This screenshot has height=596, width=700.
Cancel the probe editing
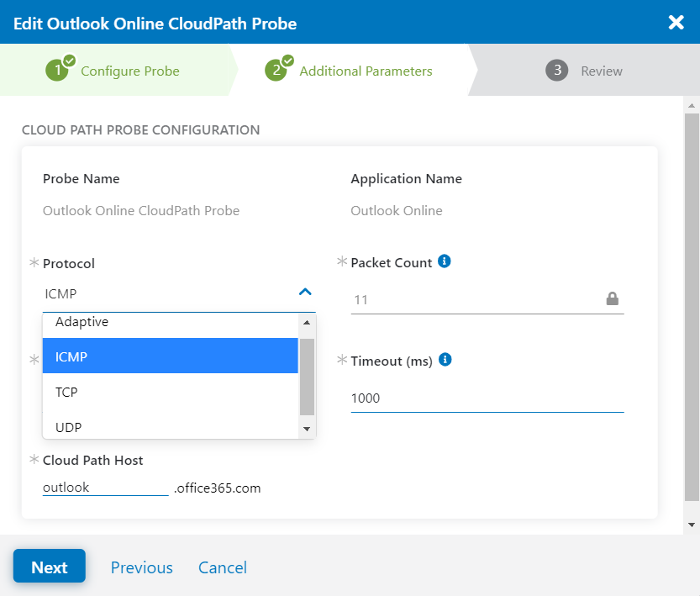click(223, 567)
